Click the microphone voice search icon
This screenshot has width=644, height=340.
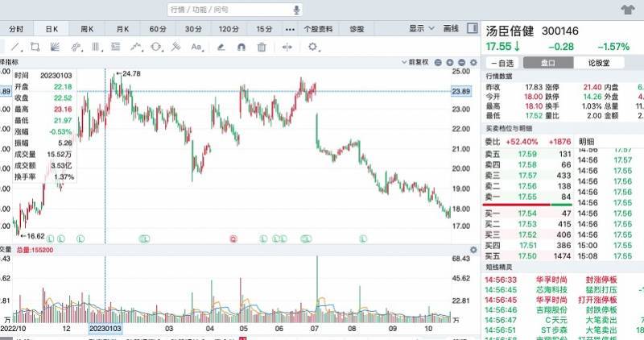296,10
